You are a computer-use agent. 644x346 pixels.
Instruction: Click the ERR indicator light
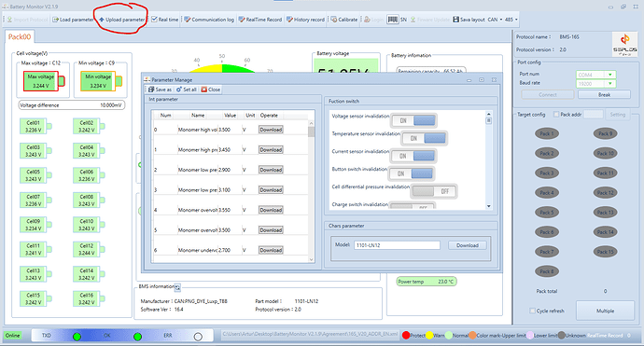[x=198, y=337]
